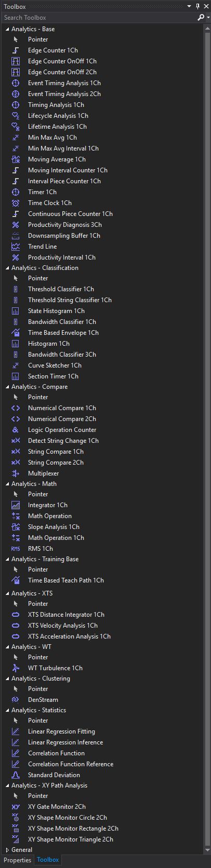Select the Productivity Diagnosis 3Ch icon
The height and width of the screenshot is (868, 211).
(x=16, y=225)
